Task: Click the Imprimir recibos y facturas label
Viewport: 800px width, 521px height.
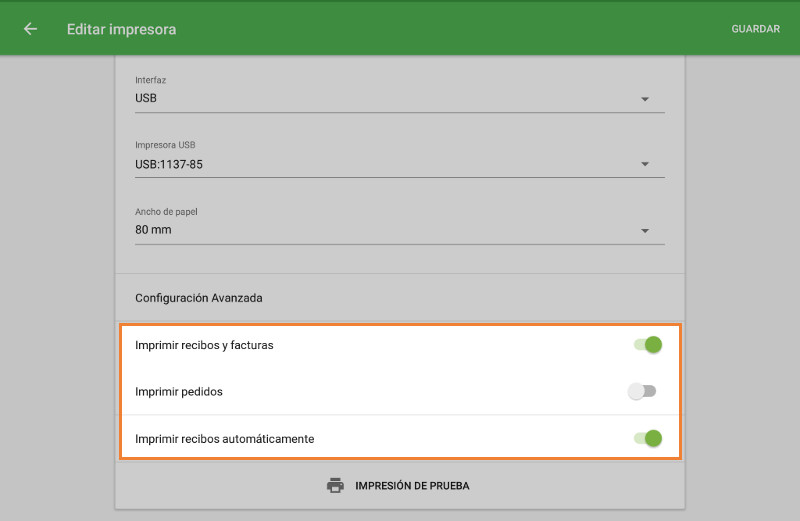Action: [204, 345]
